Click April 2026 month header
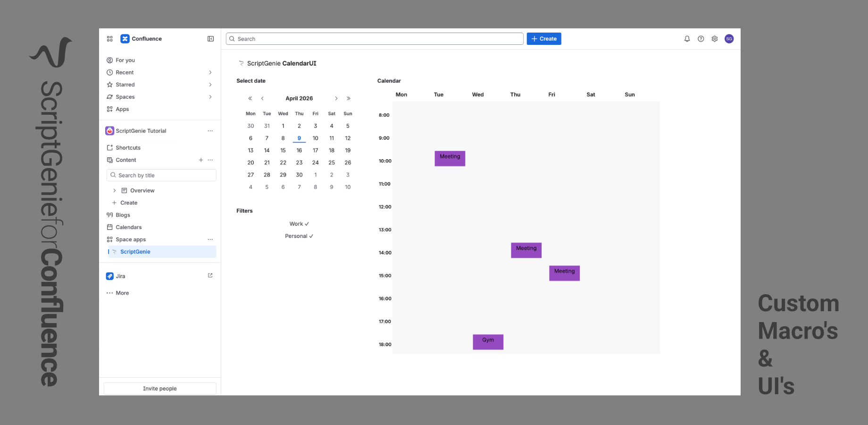The height and width of the screenshot is (425, 868). [x=299, y=98]
